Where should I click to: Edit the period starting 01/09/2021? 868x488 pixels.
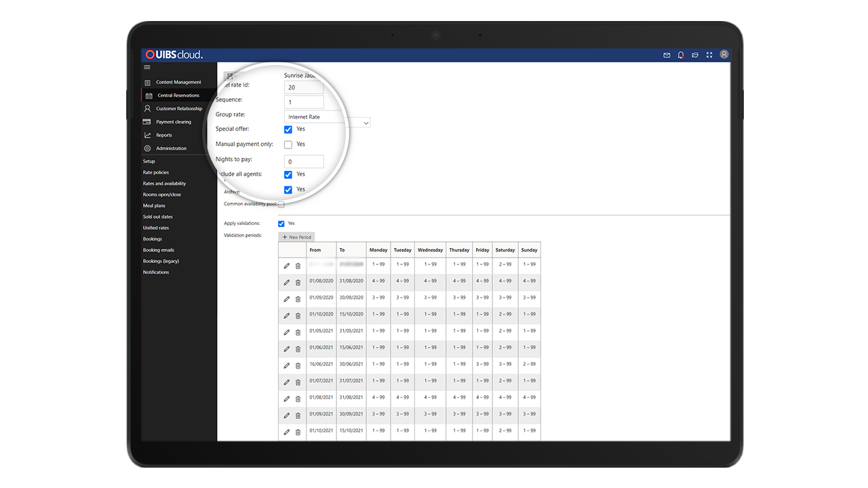coord(287,415)
